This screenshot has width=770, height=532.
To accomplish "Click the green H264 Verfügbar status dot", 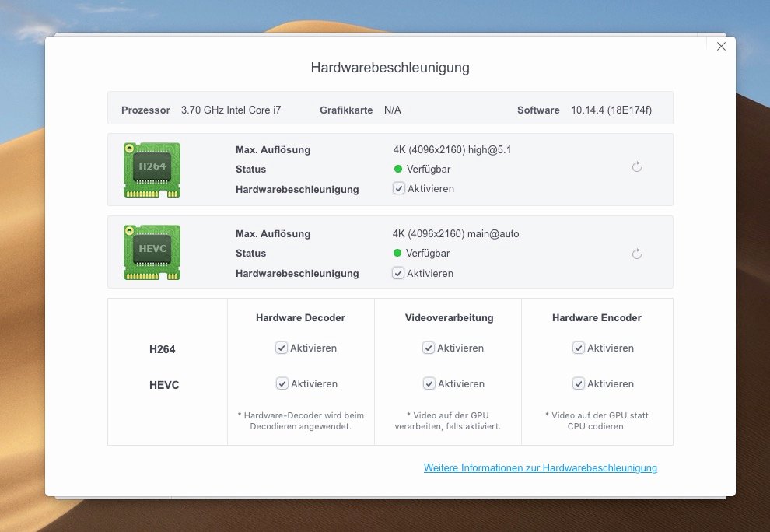I will pyautogui.click(x=398, y=169).
